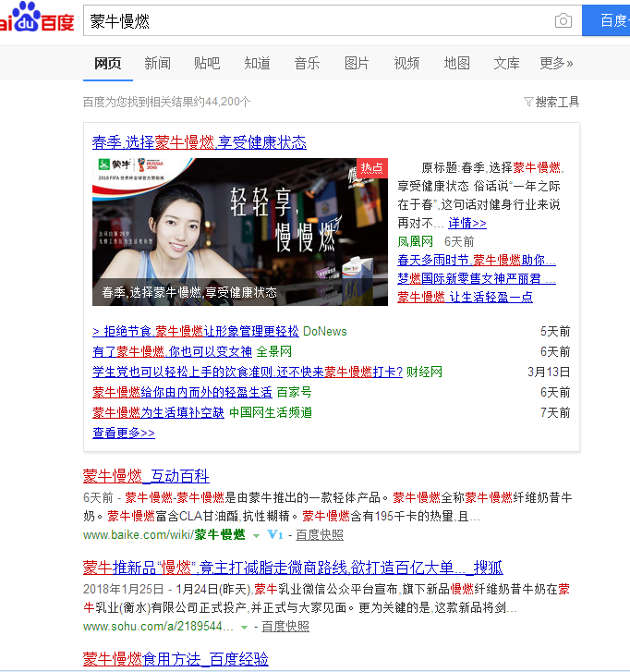
Task: Switch to the 贴吧 tab
Action: click(x=207, y=64)
